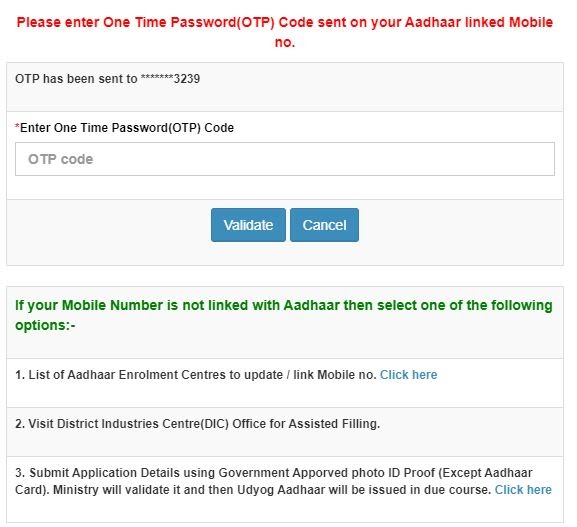Click the 'OTP code' placeholder text
The height and width of the screenshot is (527, 577).
tap(61, 159)
